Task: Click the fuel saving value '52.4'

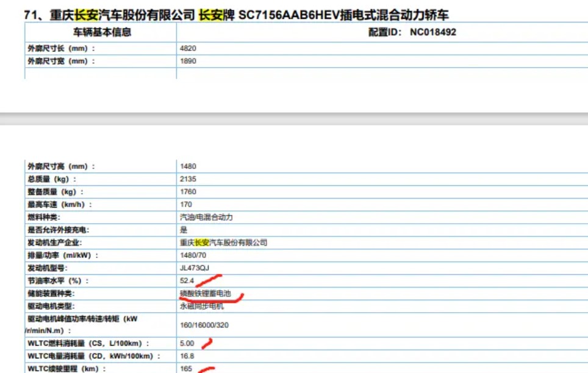Action: pos(187,281)
